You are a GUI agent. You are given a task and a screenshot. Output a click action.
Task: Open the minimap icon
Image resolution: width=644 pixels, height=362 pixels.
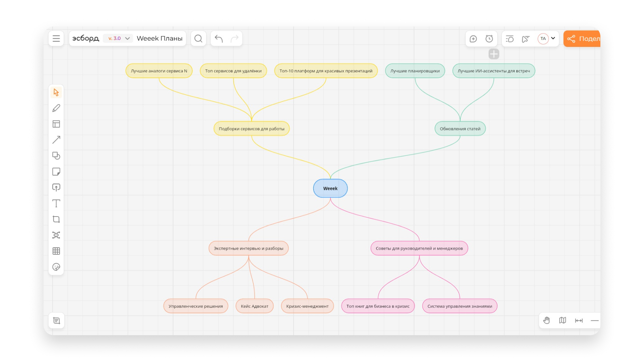(x=562, y=320)
